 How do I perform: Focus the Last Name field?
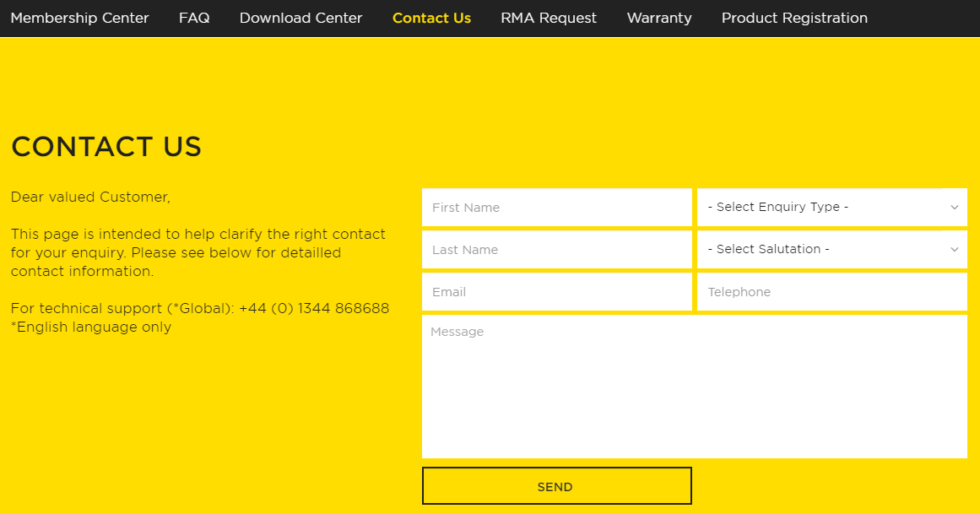point(557,250)
